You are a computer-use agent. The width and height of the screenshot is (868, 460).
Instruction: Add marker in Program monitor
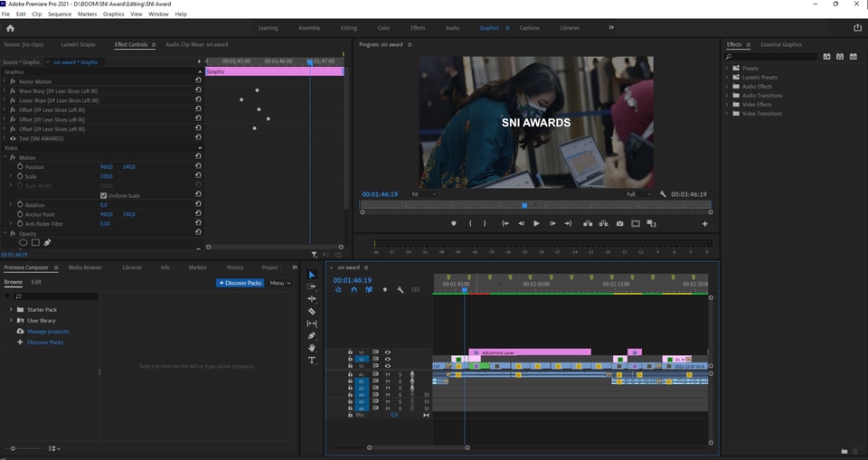point(453,223)
